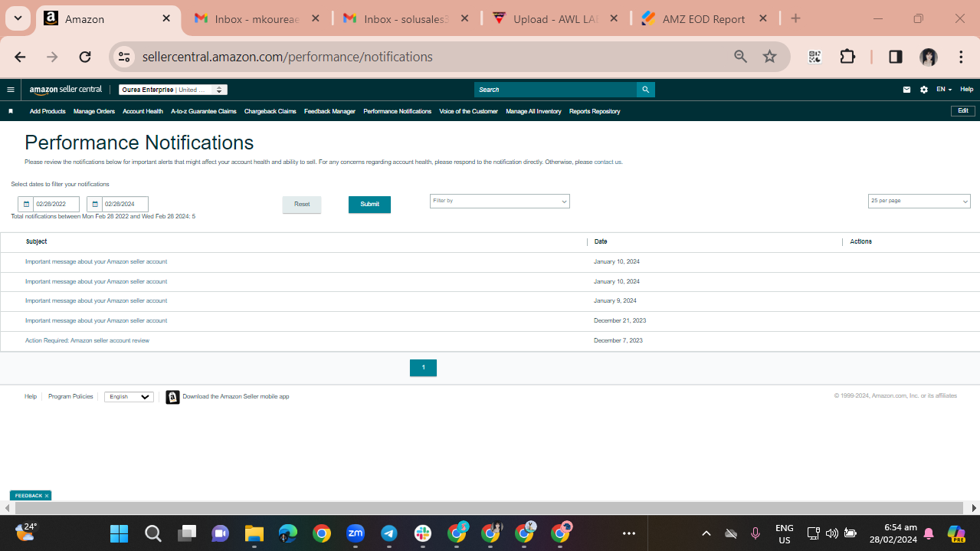Click the Reset button
Image resolution: width=980 pixels, height=551 pixels.
302,205
